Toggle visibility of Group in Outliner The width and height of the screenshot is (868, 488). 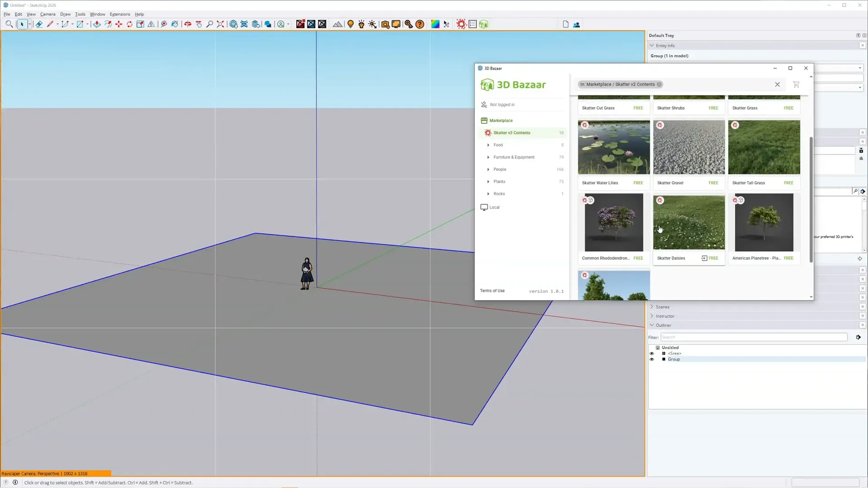[651, 359]
